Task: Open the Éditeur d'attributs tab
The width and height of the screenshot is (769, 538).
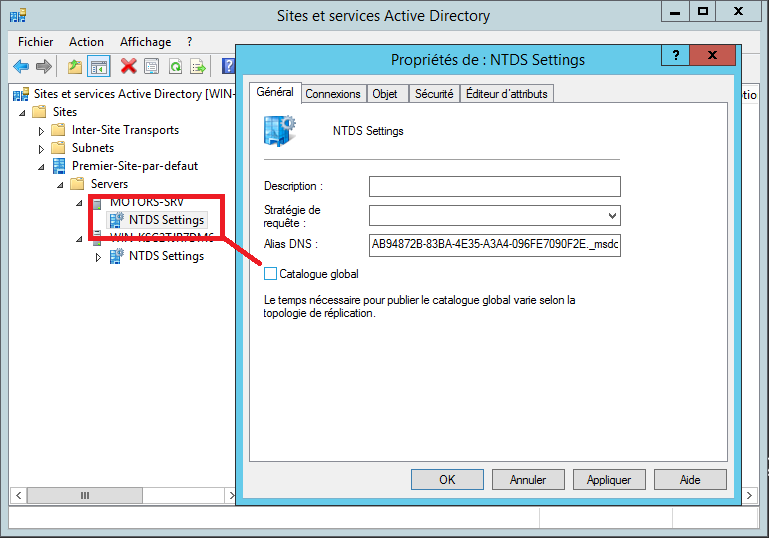Action: pos(507,94)
